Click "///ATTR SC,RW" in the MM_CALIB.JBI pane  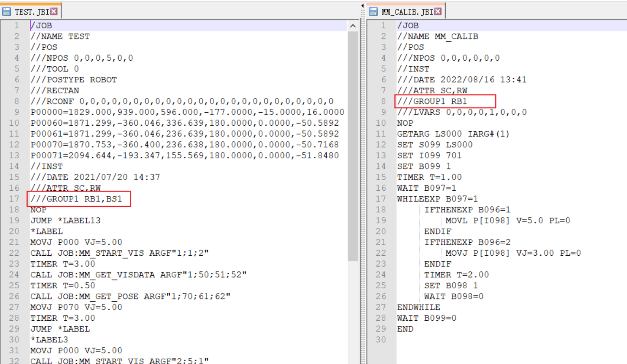[432, 91]
